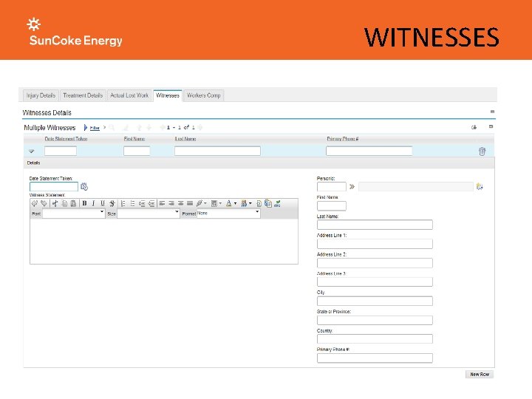The height and width of the screenshot is (399, 532).
Task: Cut selected text with the scissors icon
Action: 55,203
